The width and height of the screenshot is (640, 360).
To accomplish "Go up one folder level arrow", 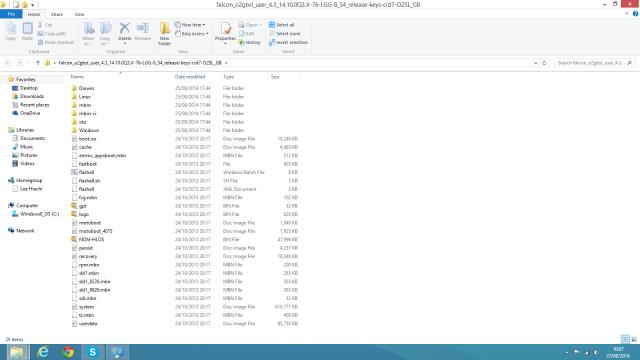I will pos(38,63).
